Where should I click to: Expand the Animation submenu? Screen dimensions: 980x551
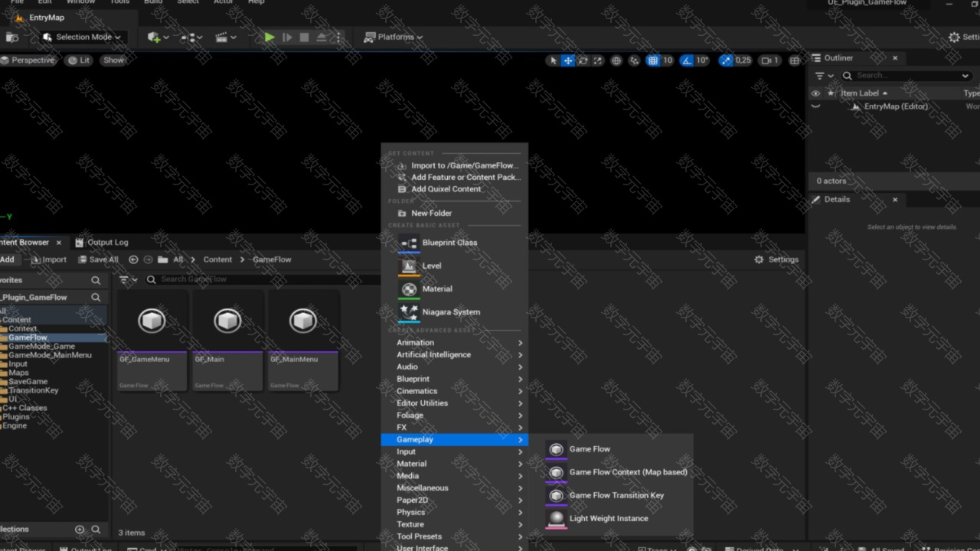tap(455, 343)
